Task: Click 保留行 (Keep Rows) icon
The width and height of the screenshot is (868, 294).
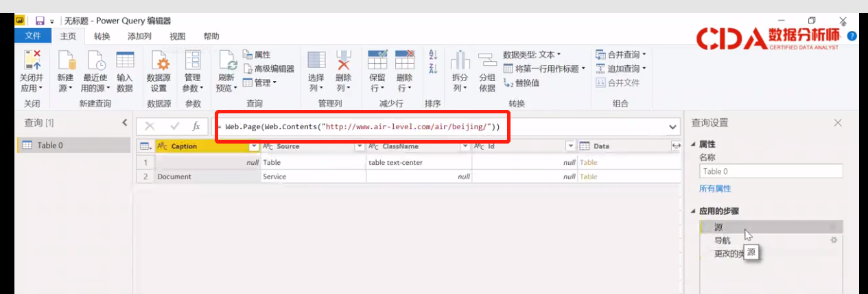Action: (x=377, y=60)
